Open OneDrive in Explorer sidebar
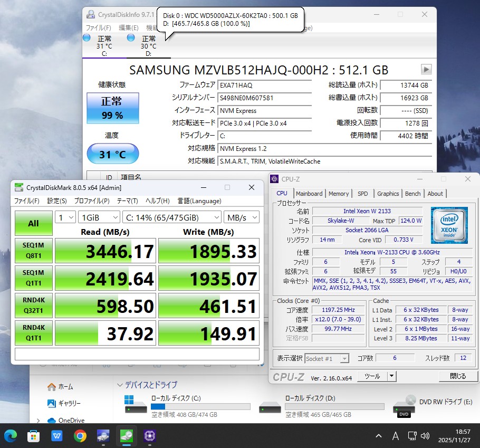The width and height of the screenshot is (480, 448). [66, 421]
